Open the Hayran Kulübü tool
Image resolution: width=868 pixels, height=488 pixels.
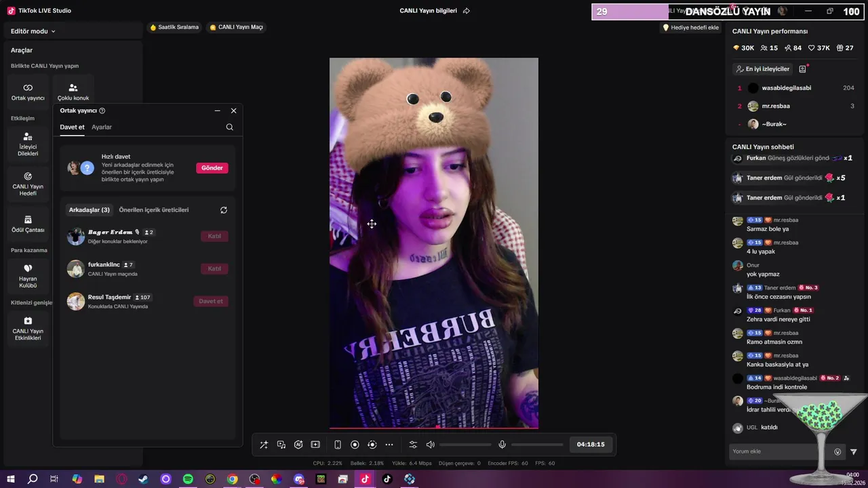28,276
